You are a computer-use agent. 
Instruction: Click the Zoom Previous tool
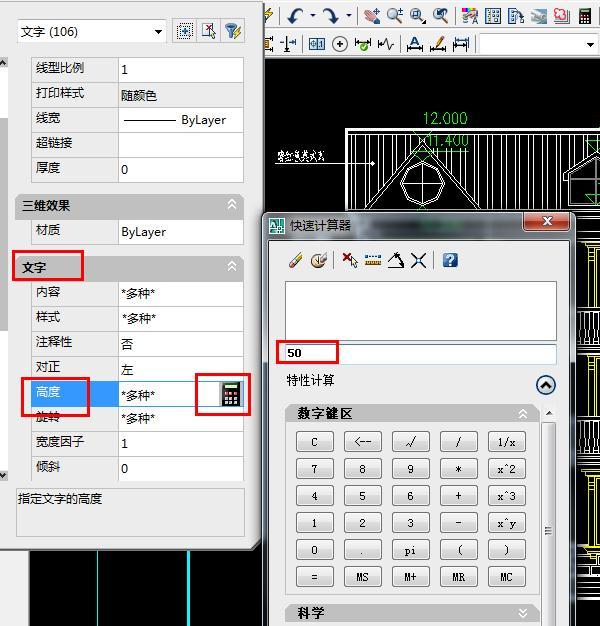click(x=441, y=16)
